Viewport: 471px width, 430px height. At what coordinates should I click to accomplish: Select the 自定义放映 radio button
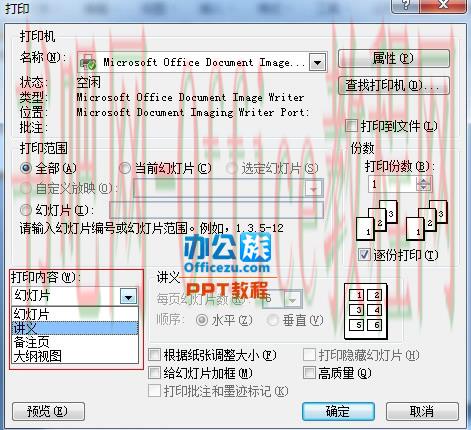[26, 189]
